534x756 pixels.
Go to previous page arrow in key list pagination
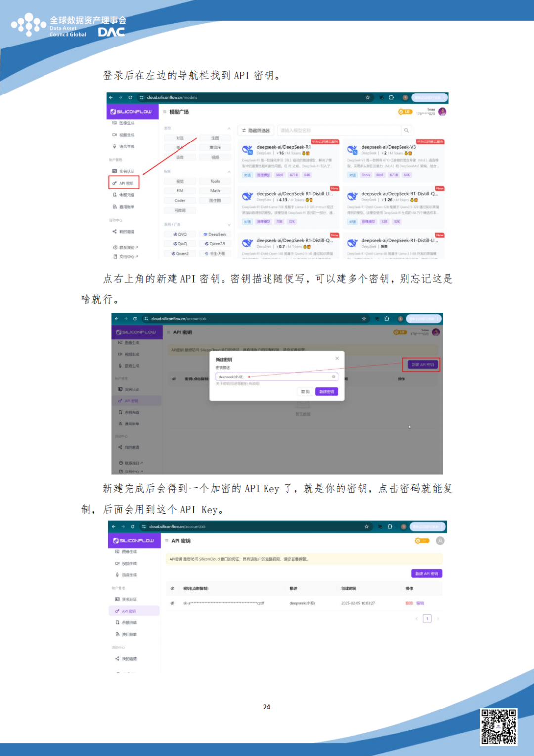(417, 618)
